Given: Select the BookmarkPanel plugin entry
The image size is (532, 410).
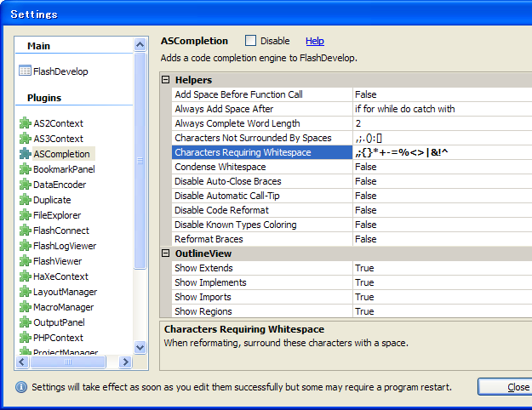Looking at the screenshot, I should pos(64,169).
